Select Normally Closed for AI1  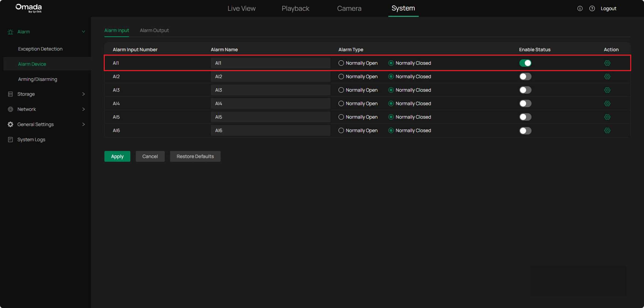click(x=391, y=63)
